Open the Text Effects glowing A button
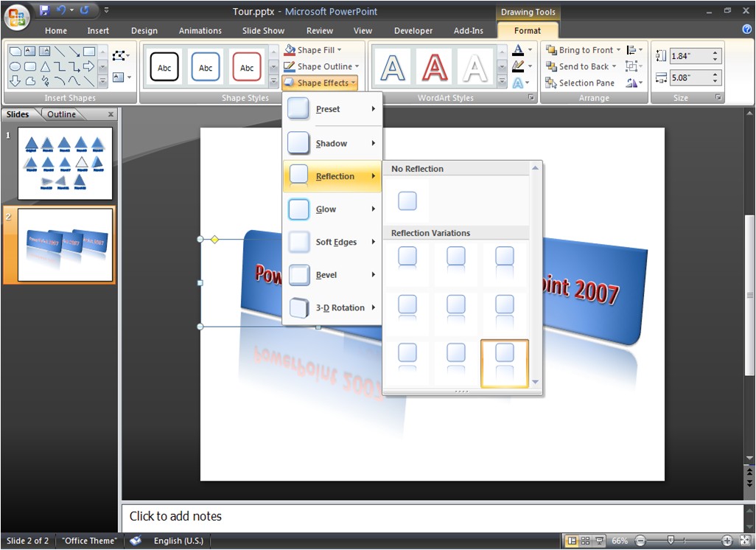The height and width of the screenshot is (550, 756). [522, 83]
